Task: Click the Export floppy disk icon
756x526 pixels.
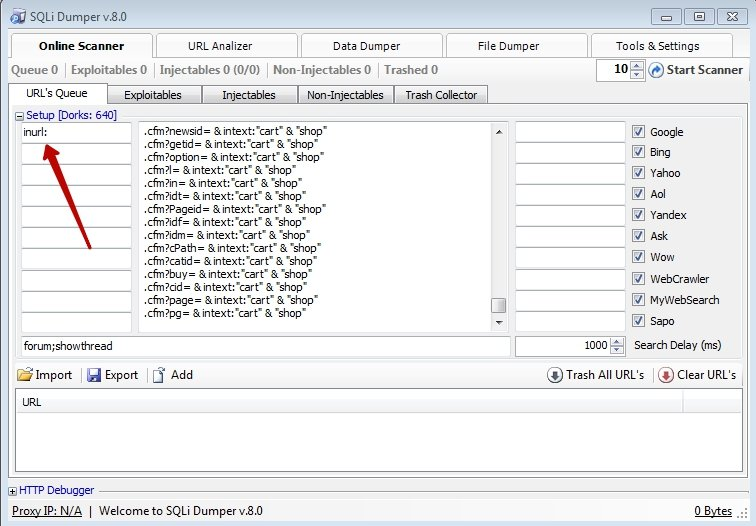Action: 94,375
